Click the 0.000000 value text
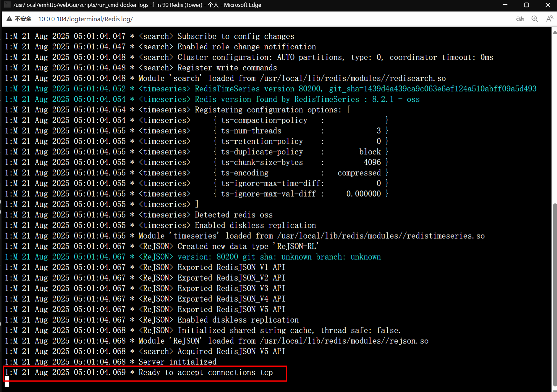The image size is (557, 392). (364, 194)
